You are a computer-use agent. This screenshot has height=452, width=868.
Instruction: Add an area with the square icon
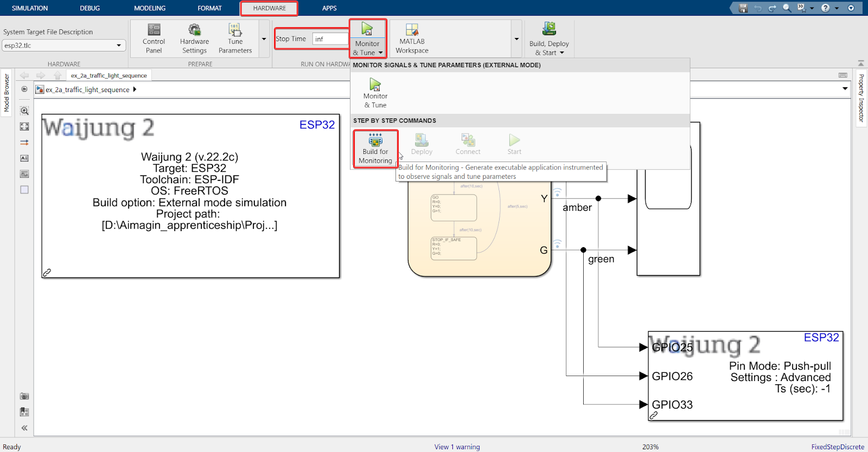(x=24, y=190)
